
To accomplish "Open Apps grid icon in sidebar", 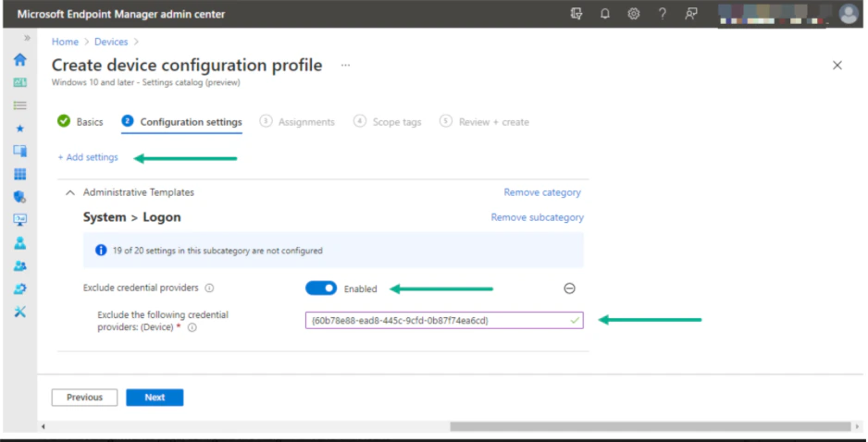I will (20, 174).
